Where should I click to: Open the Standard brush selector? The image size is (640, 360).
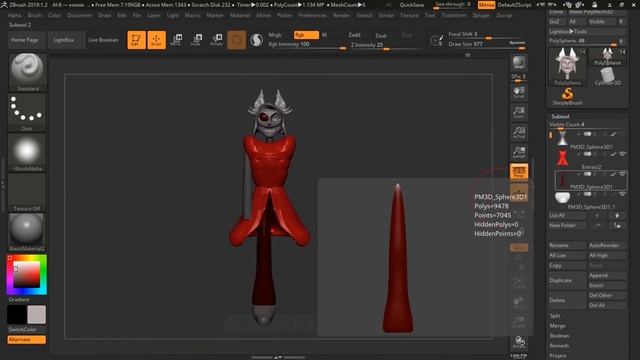tap(27, 72)
